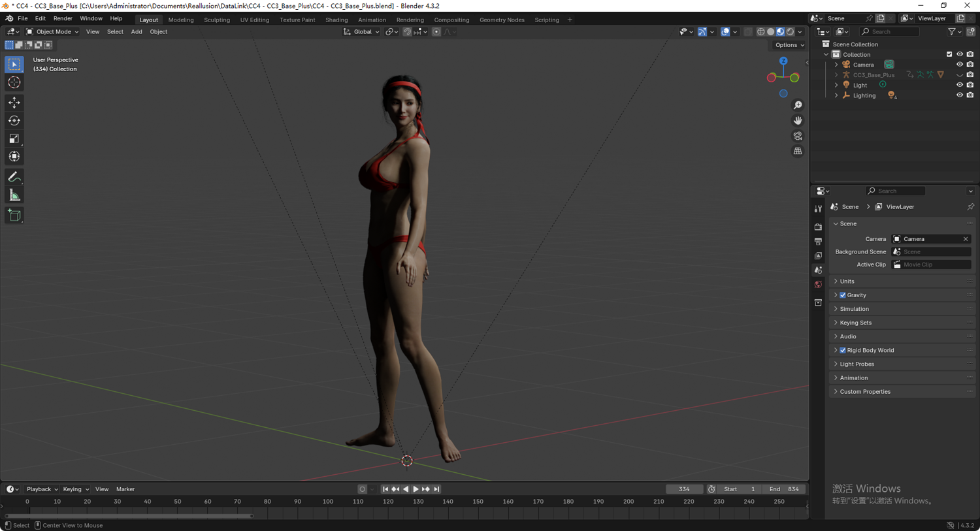This screenshot has height=531, width=980.
Task: Open the Render properties tab
Action: click(x=818, y=227)
